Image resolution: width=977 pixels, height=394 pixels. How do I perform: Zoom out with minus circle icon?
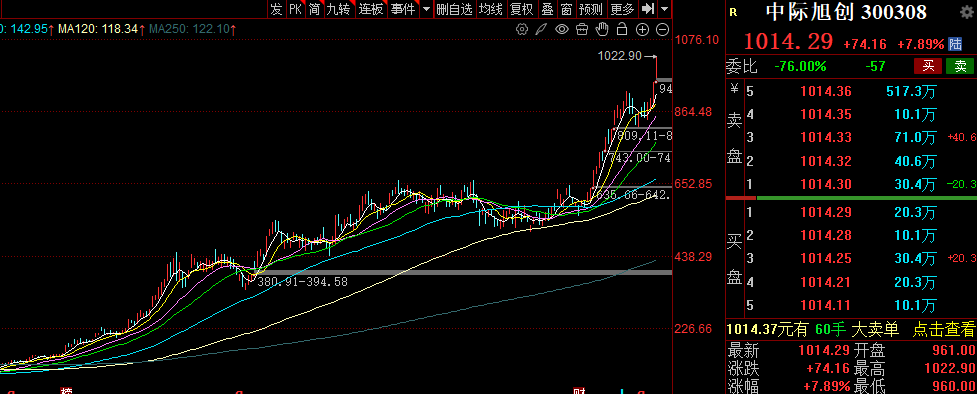point(662,29)
